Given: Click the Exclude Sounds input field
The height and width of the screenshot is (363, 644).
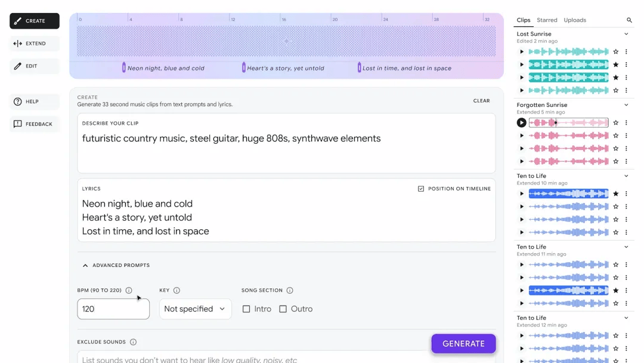Looking at the screenshot, I should pyautogui.click(x=286, y=358).
